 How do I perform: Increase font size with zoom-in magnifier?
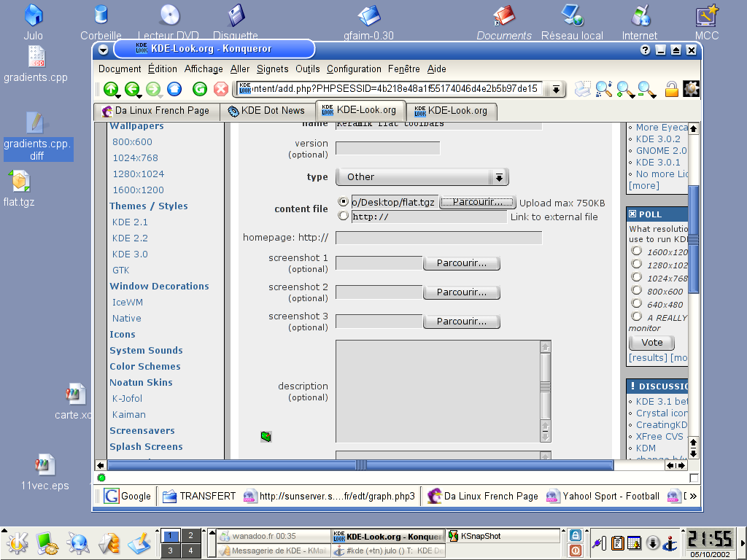click(x=624, y=88)
